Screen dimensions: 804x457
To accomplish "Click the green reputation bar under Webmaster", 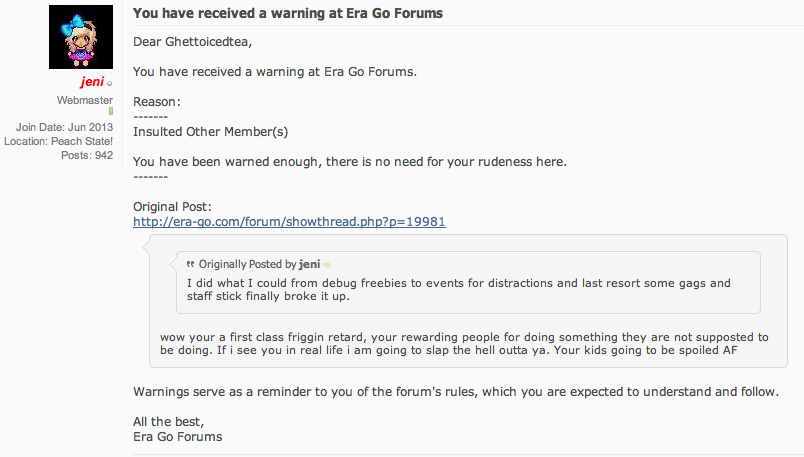I will tap(111, 111).
